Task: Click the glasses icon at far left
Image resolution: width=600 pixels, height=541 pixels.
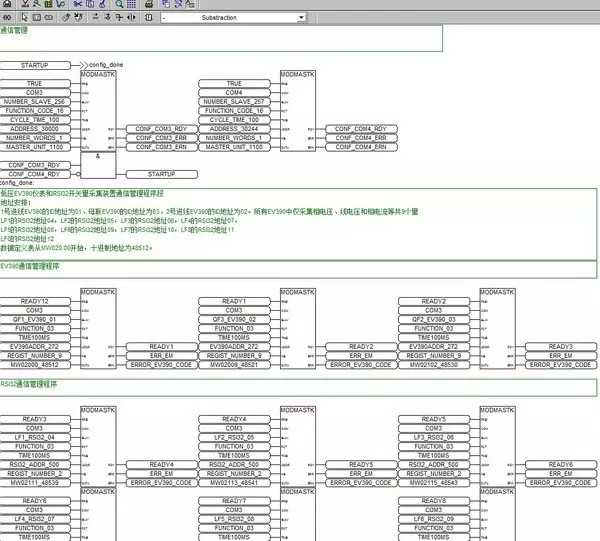Action: tap(7, 18)
